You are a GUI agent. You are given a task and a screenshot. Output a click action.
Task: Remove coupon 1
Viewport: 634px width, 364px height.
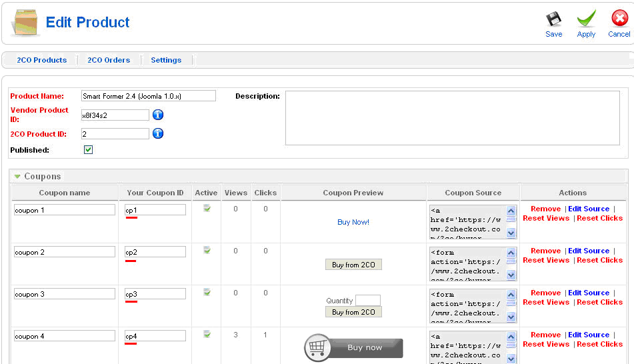(x=546, y=209)
